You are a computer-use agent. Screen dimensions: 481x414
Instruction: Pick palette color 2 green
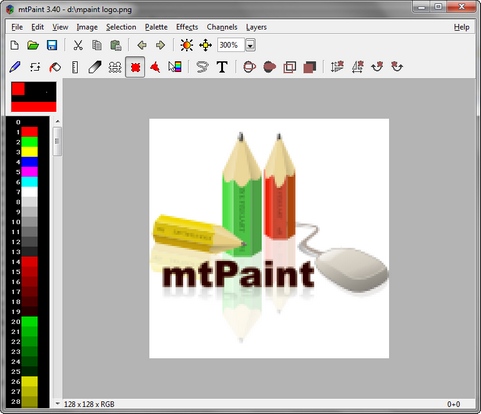click(x=30, y=142)
